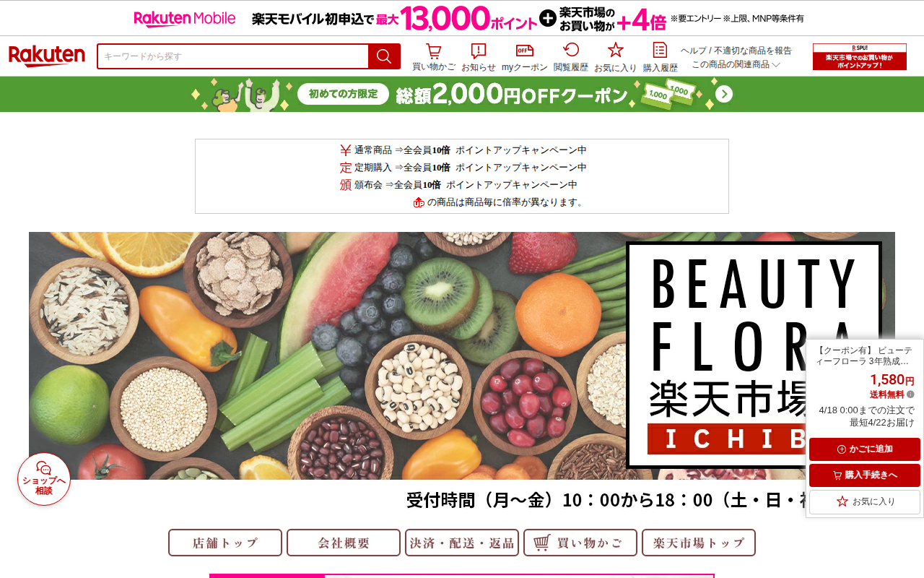Open the ショップへ相談 chat bubble
The height and width of the screenshot is (578, 924).
(44, 479)
